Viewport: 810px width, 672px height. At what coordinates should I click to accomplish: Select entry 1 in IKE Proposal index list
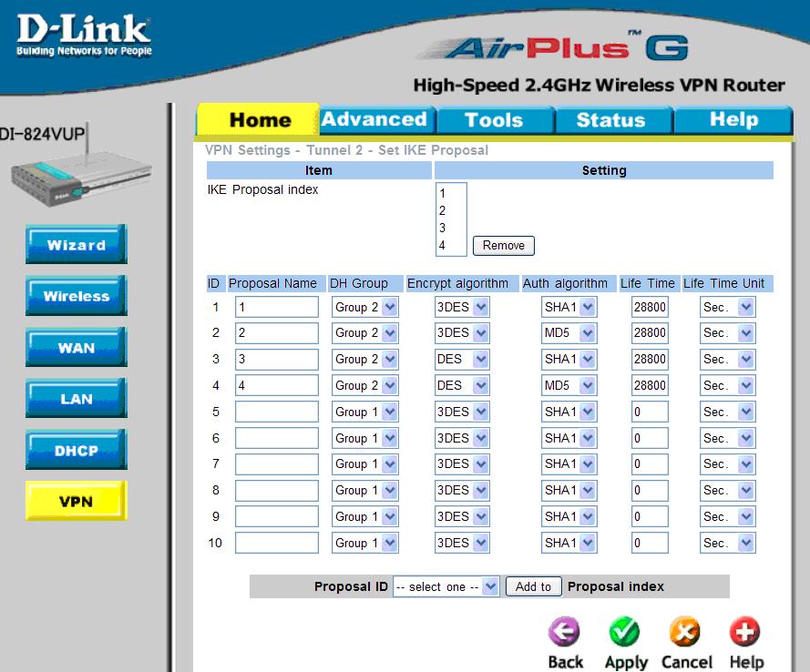451,194
